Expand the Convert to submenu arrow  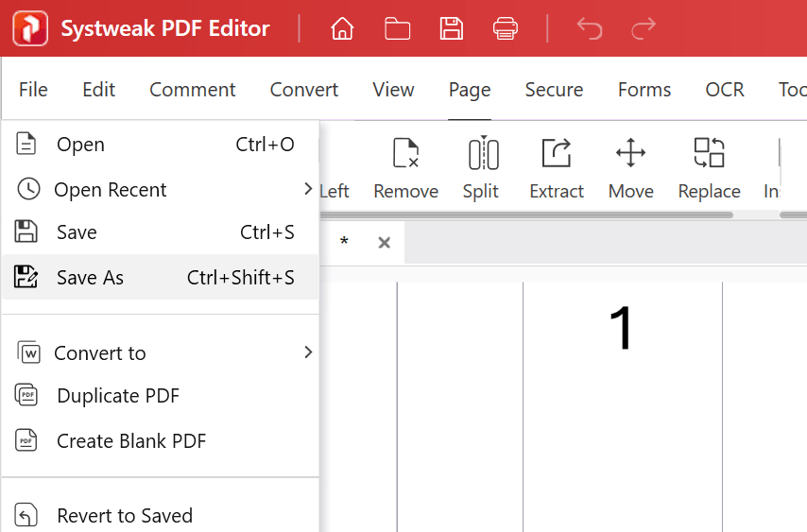click(x=308, y=352)
